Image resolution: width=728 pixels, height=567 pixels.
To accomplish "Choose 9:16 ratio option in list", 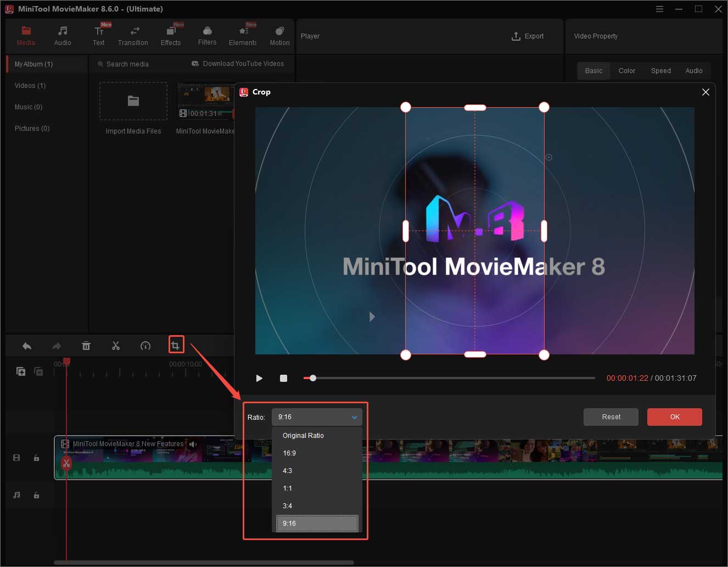I will point(317,523).
